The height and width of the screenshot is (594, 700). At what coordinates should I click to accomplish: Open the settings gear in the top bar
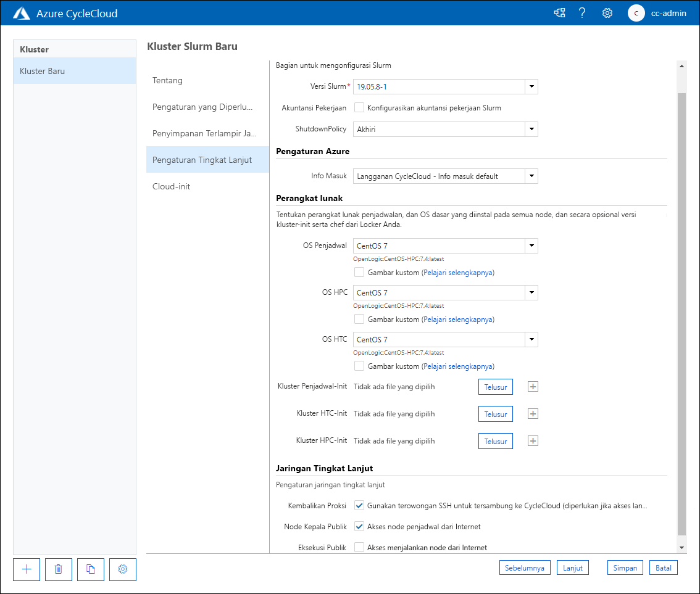pos(607,12)
